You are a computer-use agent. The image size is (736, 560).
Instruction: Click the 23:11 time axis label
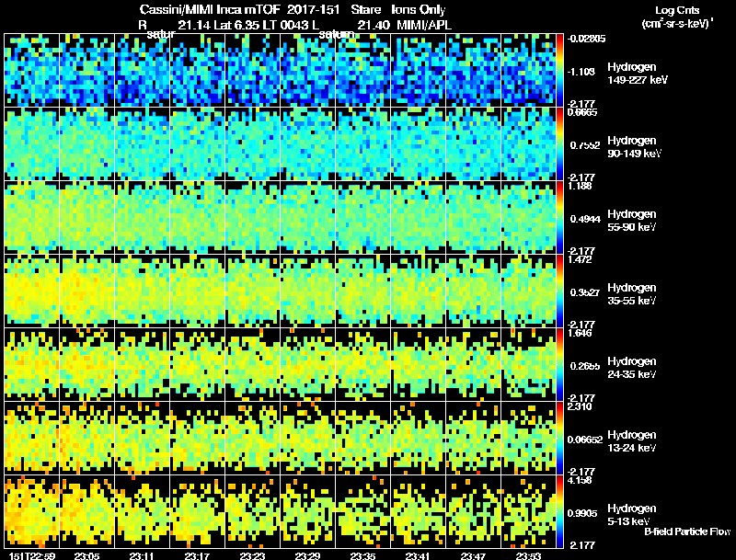(x=142, y=555)
